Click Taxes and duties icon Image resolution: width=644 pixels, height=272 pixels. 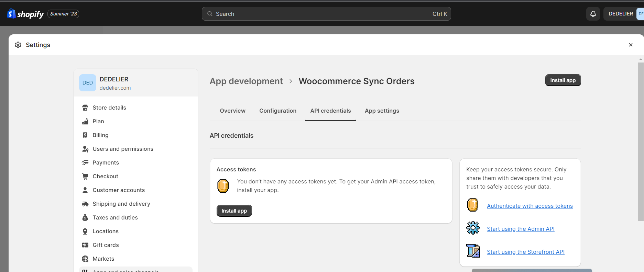[x=85, y=218]
